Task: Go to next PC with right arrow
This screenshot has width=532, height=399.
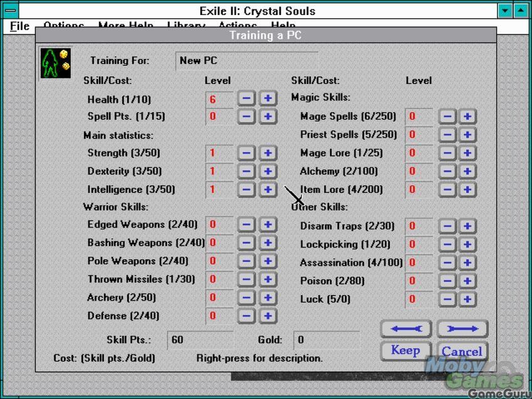Action: click(x=462, y=329)
